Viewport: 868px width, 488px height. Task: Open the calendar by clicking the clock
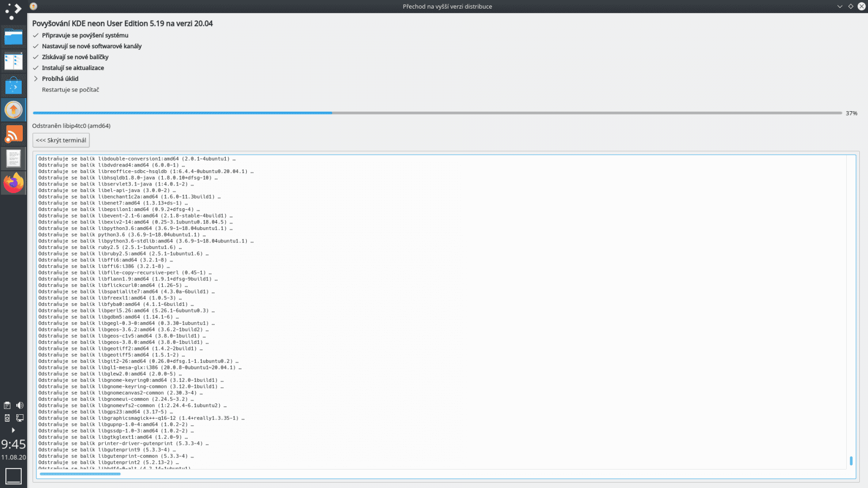click(13, 445)
